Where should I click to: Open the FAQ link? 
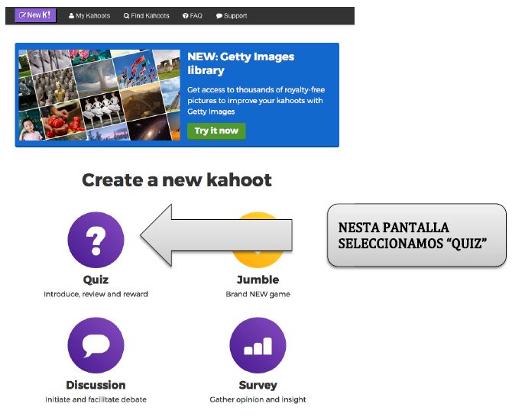tap(196, 16)
